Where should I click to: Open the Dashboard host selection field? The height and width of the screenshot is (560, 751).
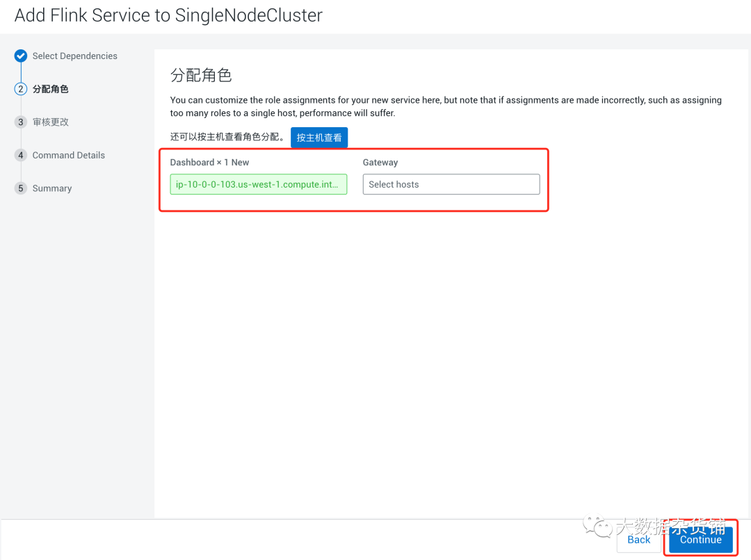tap(258, 184)
